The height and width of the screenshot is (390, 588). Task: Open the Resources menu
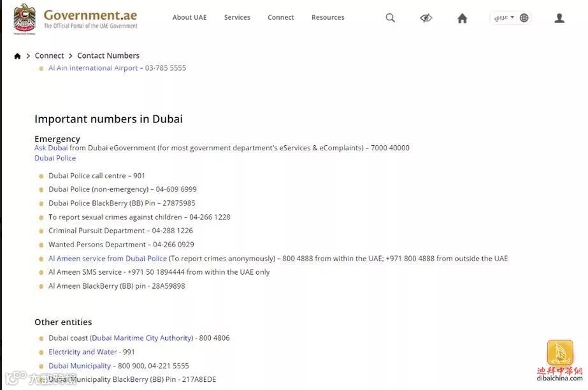(x=327, y=17)
